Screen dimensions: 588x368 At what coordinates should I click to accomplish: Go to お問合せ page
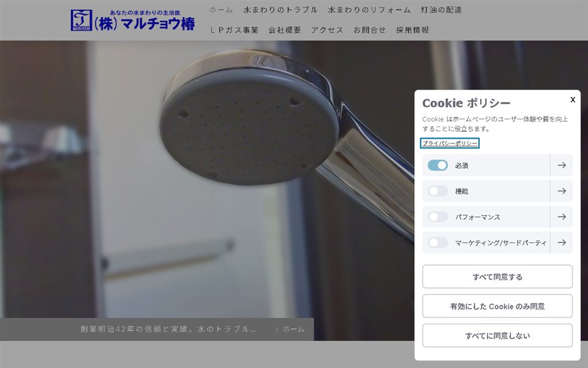[x=369, y=30]
